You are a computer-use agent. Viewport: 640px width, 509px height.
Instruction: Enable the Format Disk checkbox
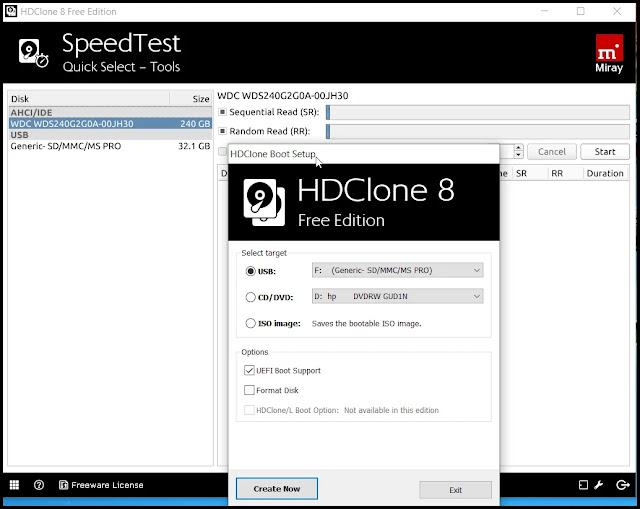[249, 390]
